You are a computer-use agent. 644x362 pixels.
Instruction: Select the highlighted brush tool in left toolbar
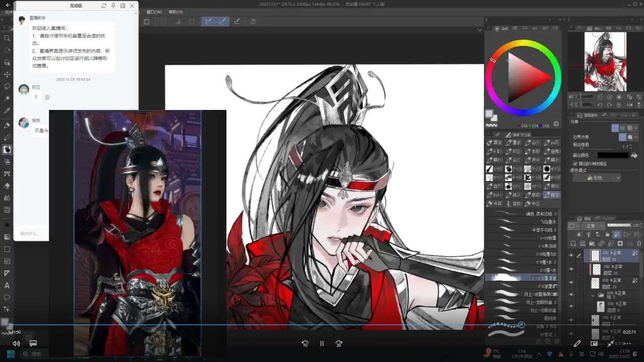tap(7, 150)
